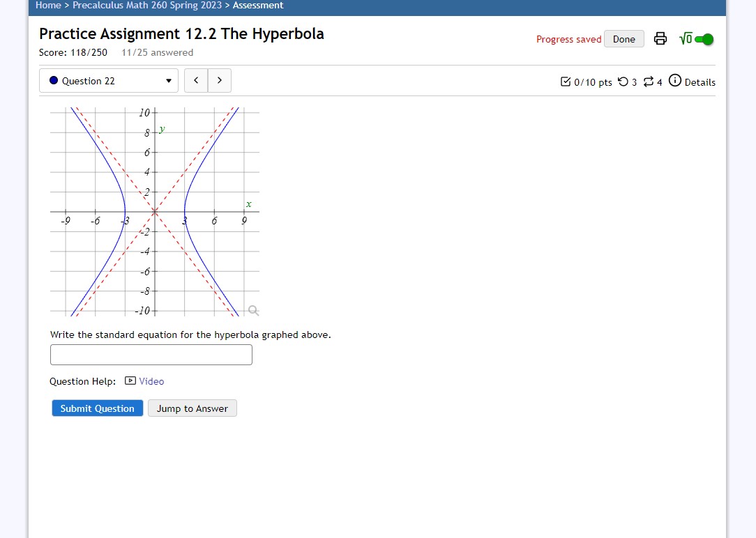This screenshot has height=538, width=756.
Task: Open the Home breadcrumb link
Action: click(x=48, y=6)
